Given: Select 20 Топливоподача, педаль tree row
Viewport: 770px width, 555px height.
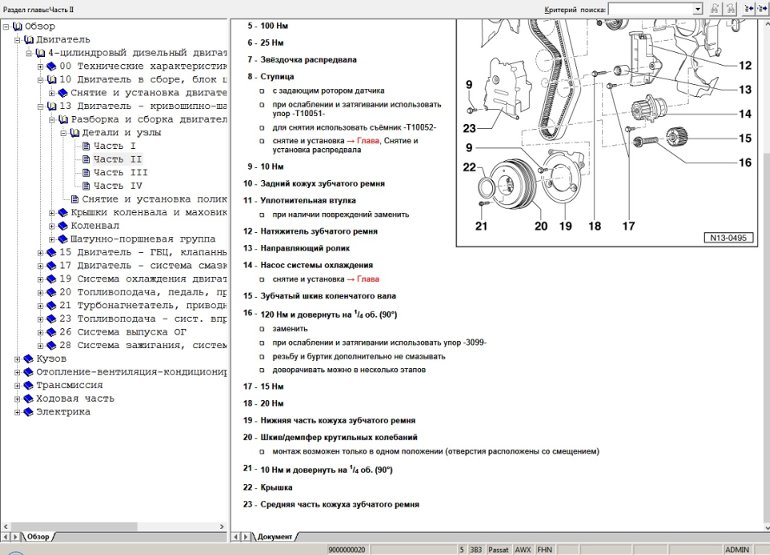Looking at the screenshot, I should click(x=143, y=292).
